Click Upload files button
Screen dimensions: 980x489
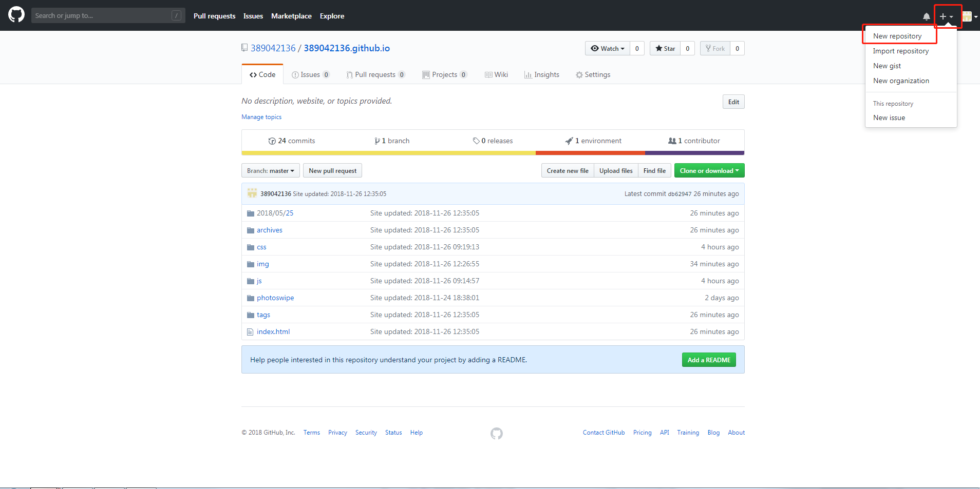[616, 171]
